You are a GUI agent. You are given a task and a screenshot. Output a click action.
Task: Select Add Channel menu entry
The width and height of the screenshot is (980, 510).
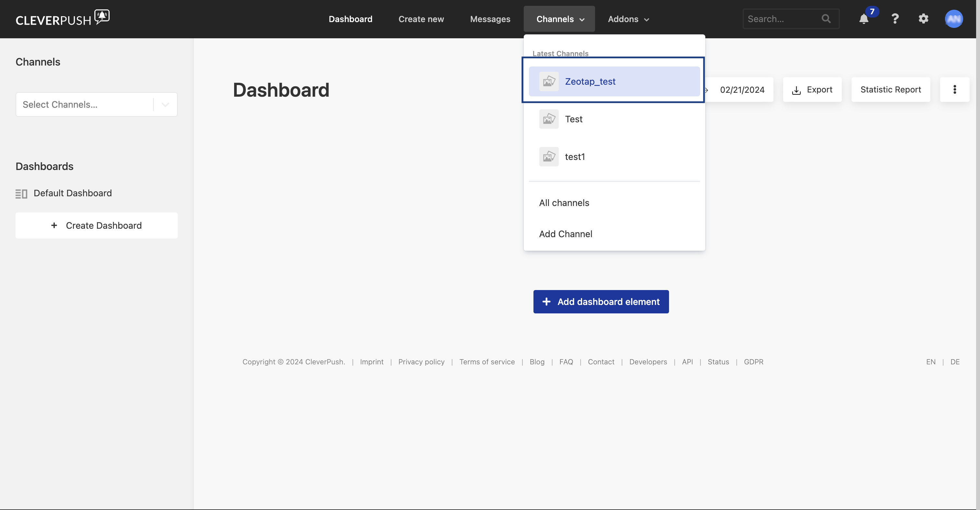click(x=565, y=234)
